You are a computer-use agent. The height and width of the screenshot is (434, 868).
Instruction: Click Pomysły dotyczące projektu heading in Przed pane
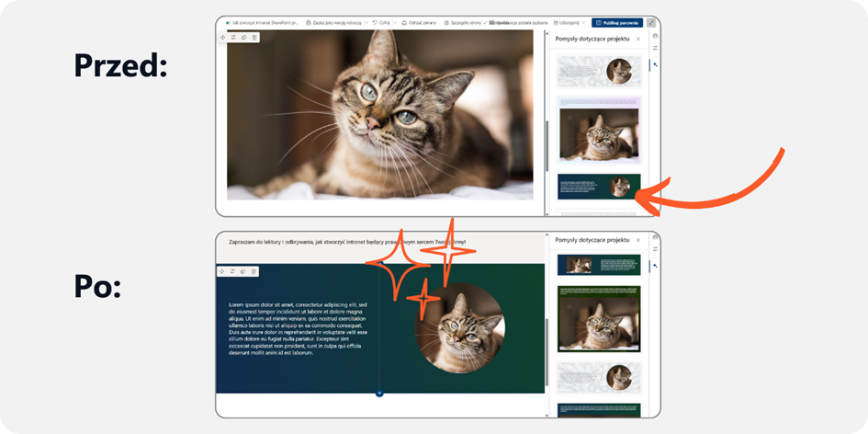[592, 39]
